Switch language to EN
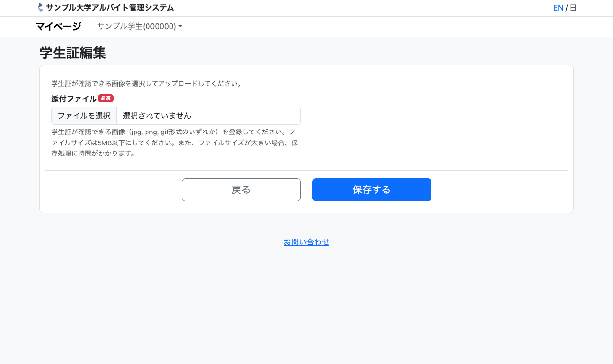The height and width of the screenshot is (364, 613). point(558,8)
